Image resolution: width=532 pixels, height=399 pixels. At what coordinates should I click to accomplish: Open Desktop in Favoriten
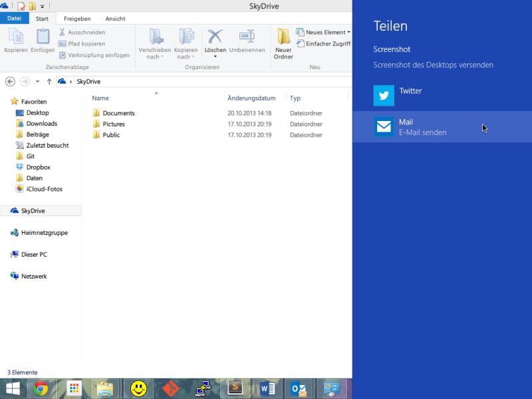pyautogui.click(x=38, y=112)
